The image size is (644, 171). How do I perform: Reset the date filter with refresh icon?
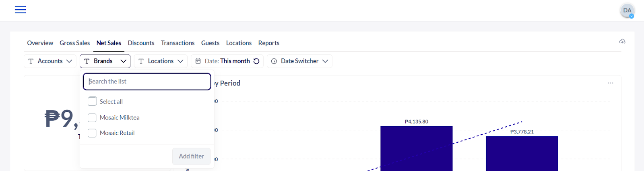click(256, 61)
